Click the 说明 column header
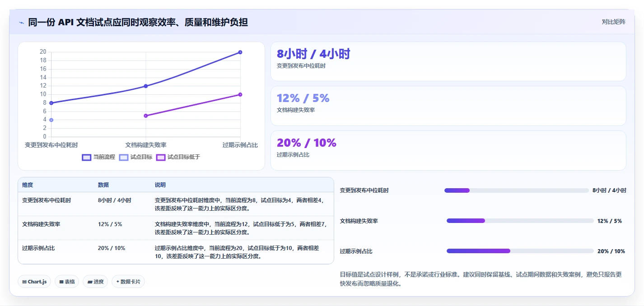 (x=160, y=185)
